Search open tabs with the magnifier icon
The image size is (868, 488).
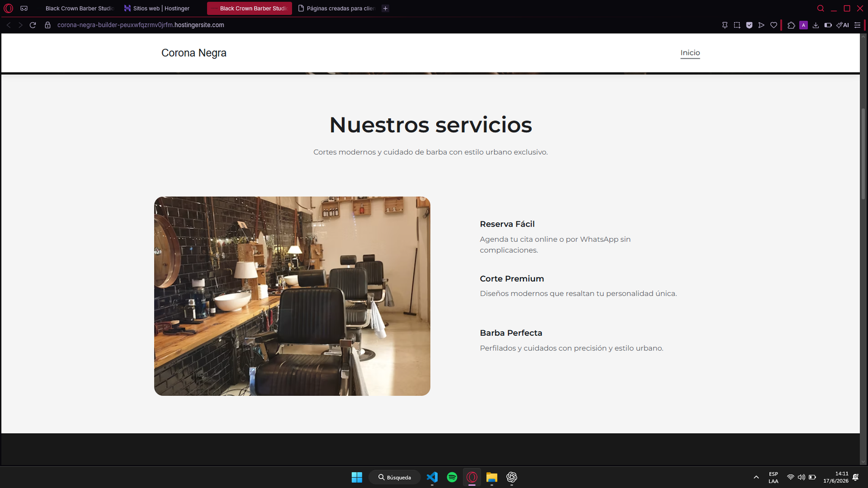(x=821, y=8)
